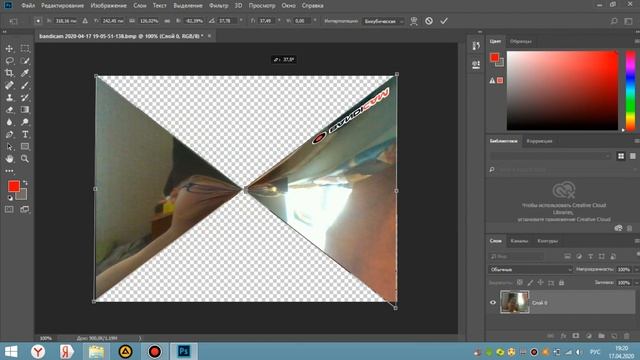Select the Brush tool
The image size is (640, 360).
click(25, 85)
